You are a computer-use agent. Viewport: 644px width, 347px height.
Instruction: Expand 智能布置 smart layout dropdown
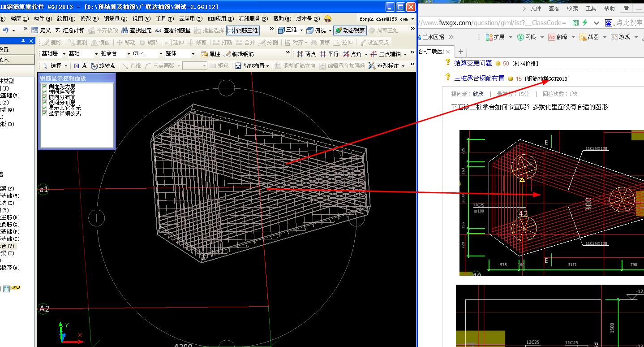pos(267,65)
